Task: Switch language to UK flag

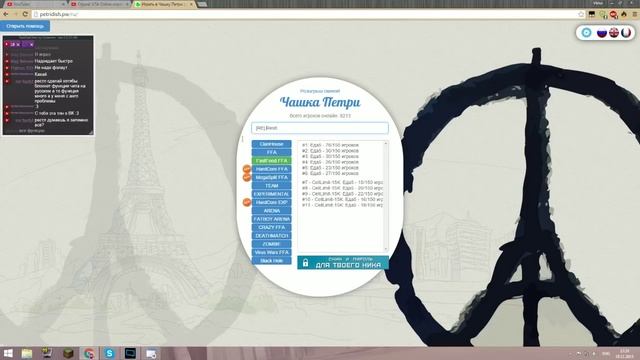Action: 614,33
